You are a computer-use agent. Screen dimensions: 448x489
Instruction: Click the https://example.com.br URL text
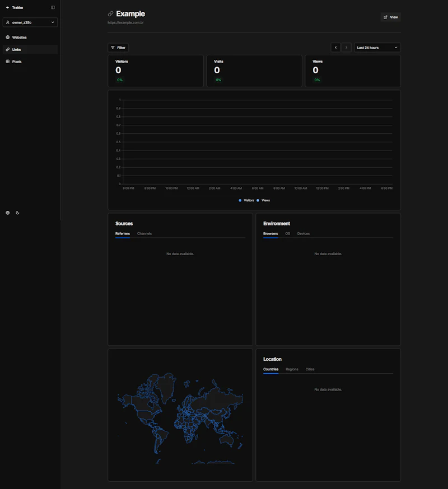click(125, 22)
